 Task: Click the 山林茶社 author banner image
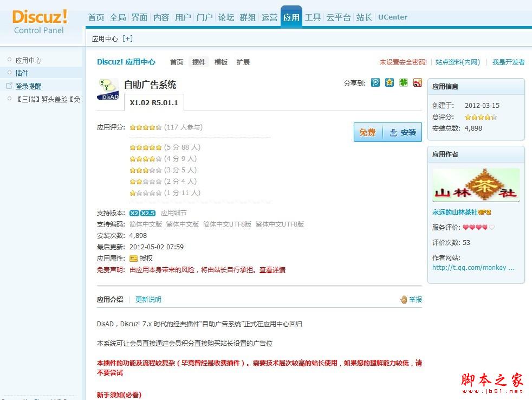pos(476,185)
